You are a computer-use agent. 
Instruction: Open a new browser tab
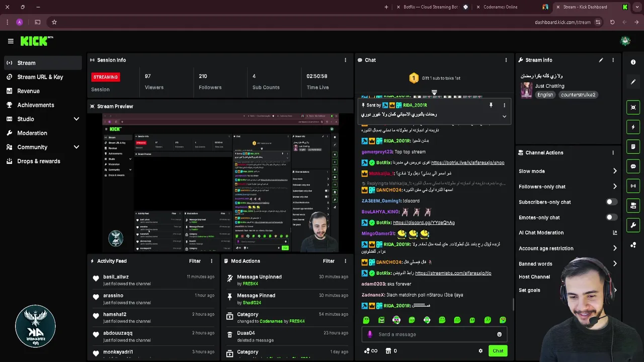click(386, 7)
